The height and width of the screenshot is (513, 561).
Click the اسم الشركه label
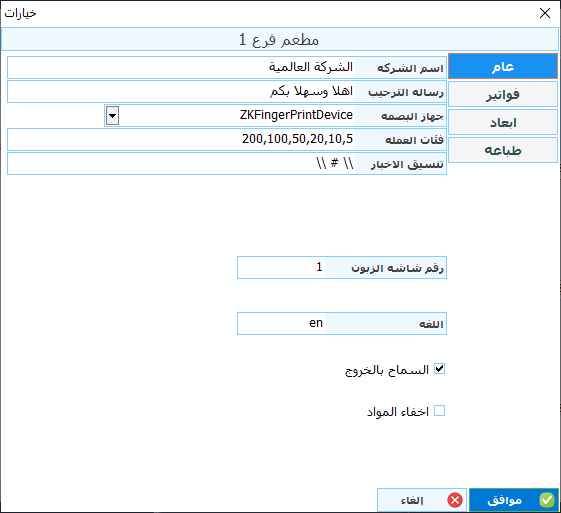point(410,68)
